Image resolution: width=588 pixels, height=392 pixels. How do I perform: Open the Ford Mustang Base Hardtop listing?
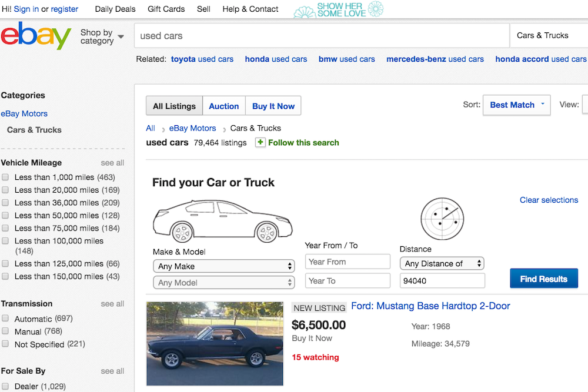click(x=430, y=306)
